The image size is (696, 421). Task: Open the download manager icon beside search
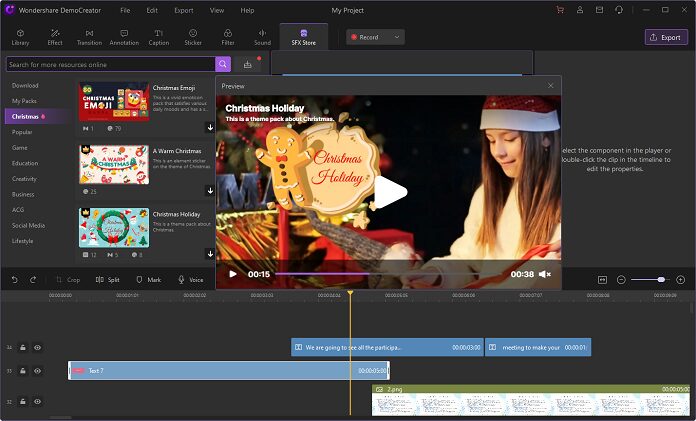click(x=248, y=65)
